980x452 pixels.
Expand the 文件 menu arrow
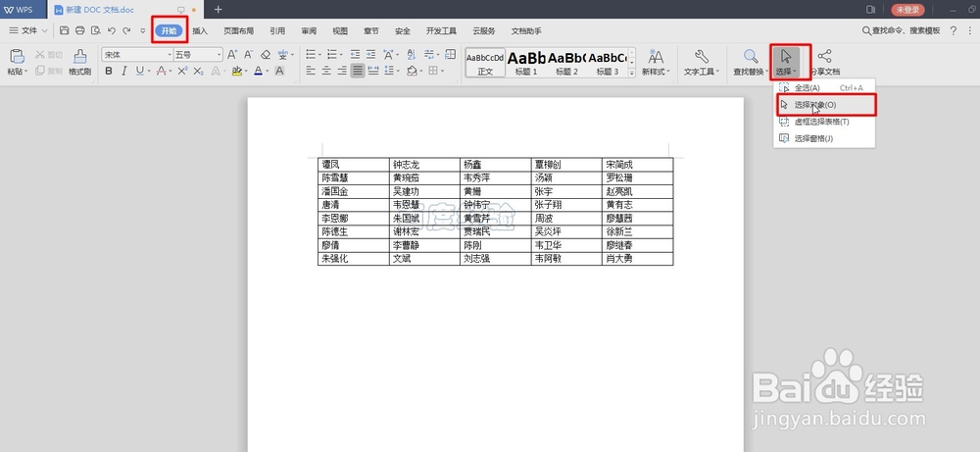pos(44,30)
